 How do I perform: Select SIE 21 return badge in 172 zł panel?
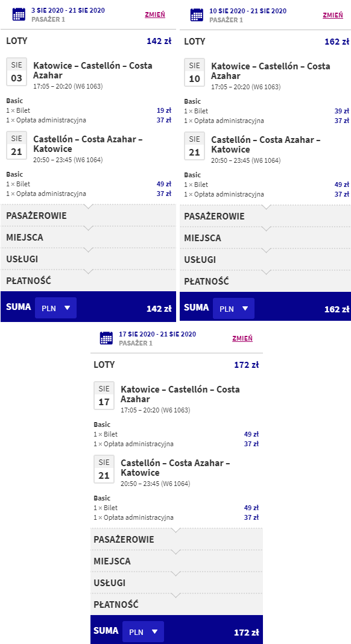[104, 469]
